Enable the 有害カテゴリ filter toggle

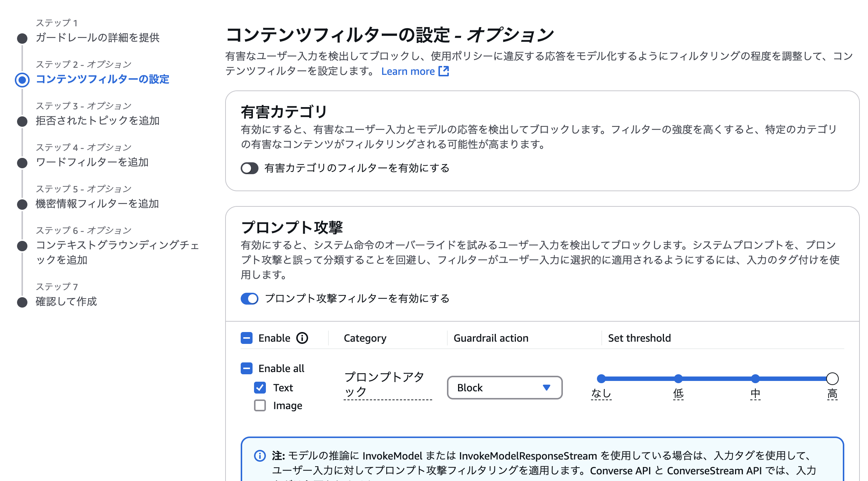[x=250, y=168]
